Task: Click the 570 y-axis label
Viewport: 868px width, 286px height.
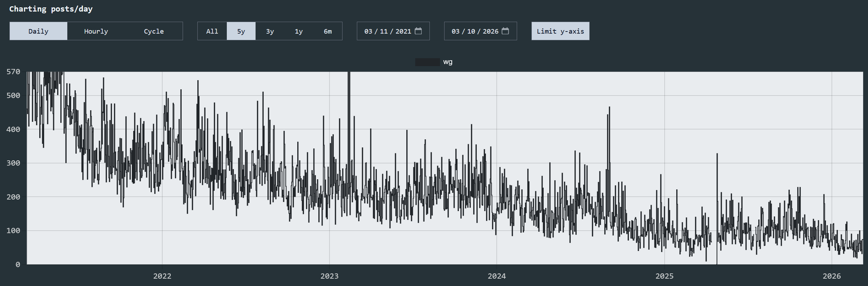Action: 13,72
